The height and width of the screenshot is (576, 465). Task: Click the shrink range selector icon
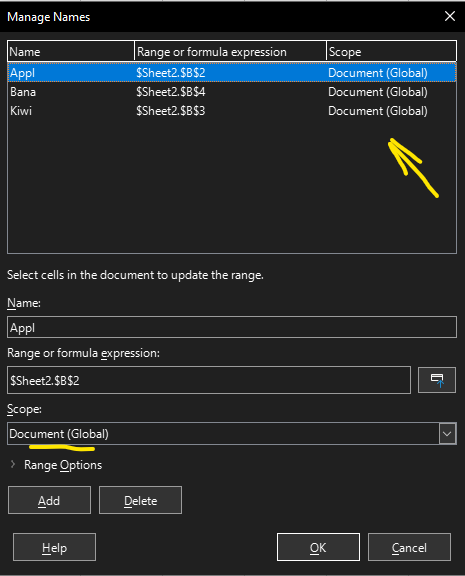click(437, 380)
